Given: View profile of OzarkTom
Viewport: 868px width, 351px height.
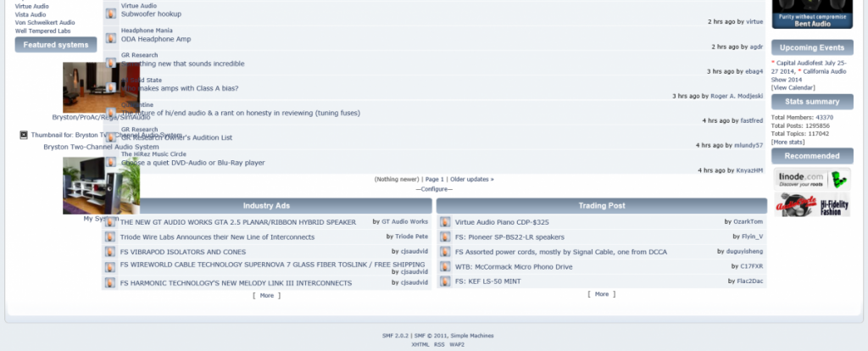Looking at the screenshot, I should (x=748, y=221).
